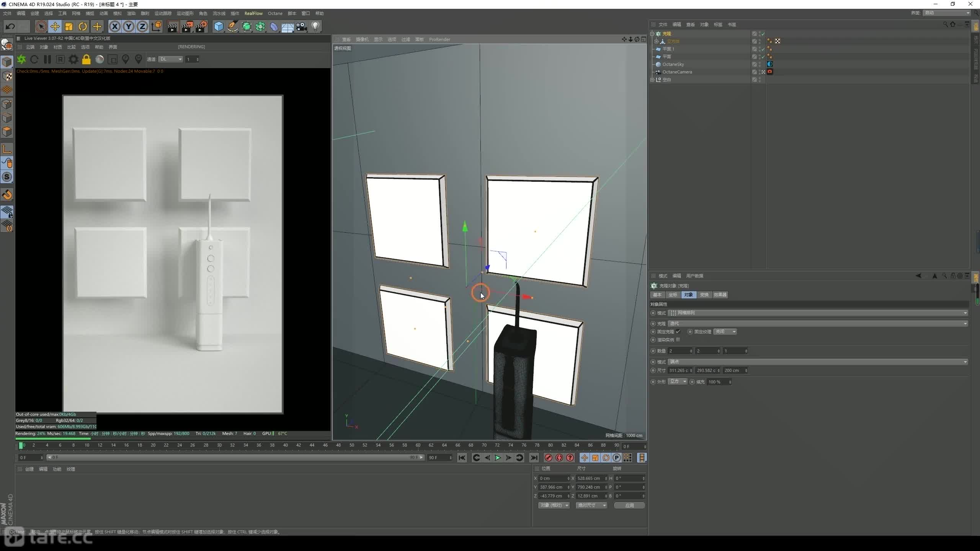
Task: Toggle clay mode sphere icon
Action: tap(100, 59)
